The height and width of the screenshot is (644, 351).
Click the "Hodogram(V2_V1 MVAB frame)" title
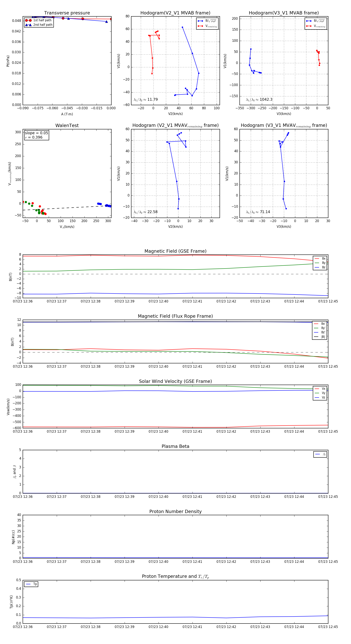point(175,13)
